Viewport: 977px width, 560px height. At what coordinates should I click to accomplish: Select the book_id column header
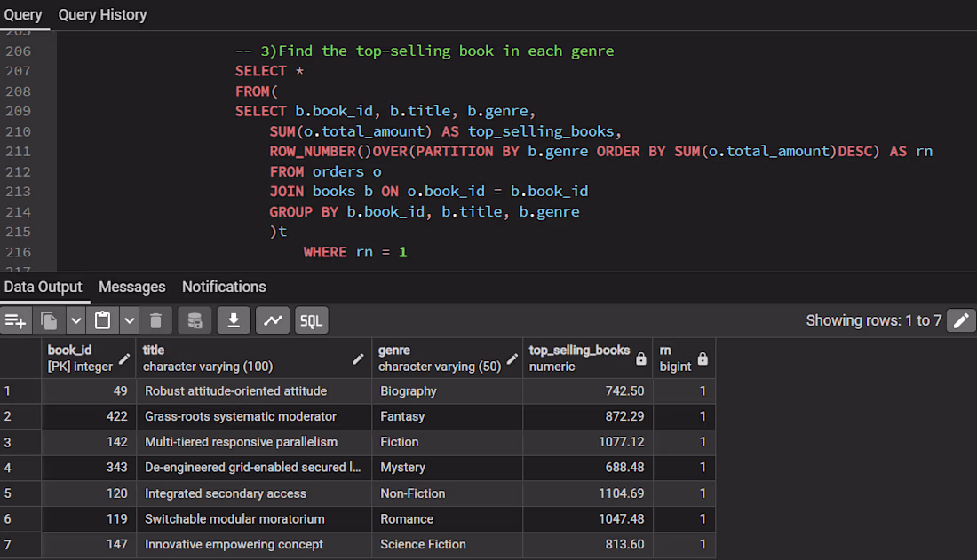tap(89, 359)
